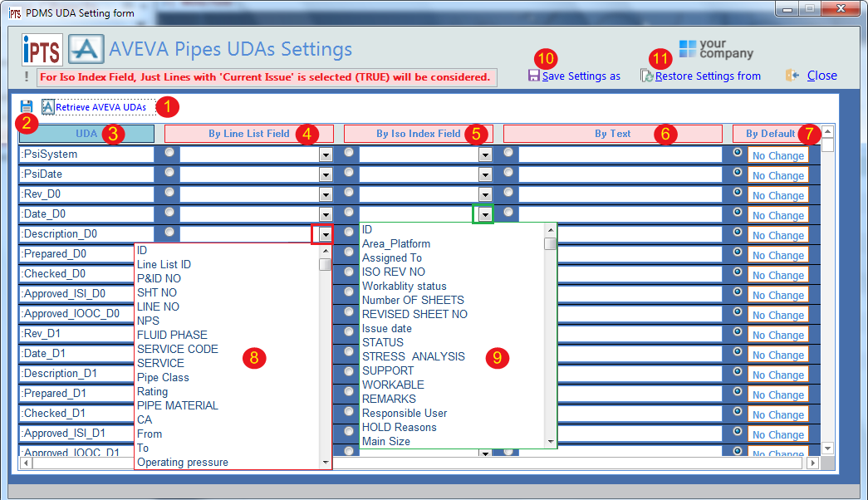The height and width of the screenshot is (500, 868).
Task: Click the By Text input for :Rev_D0
Action: pyautogui.click(x=620, y=194)
